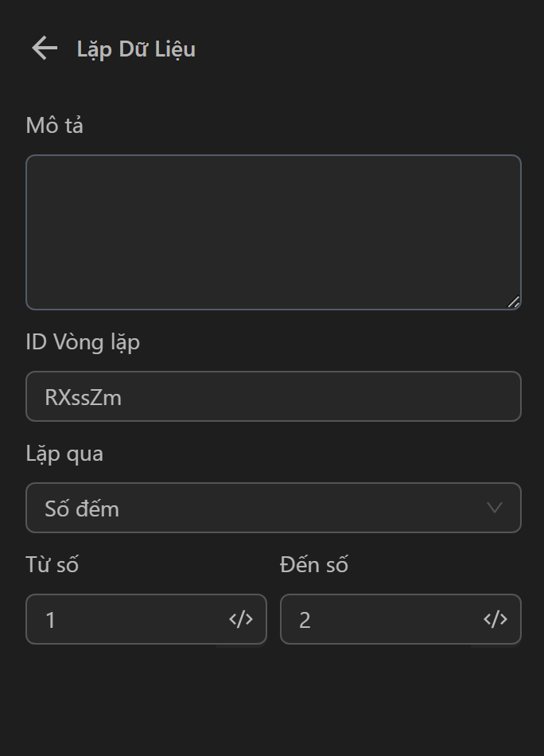
Task: Click the Mô tả label
Action: pyautogui.click(x=55, y=126)
